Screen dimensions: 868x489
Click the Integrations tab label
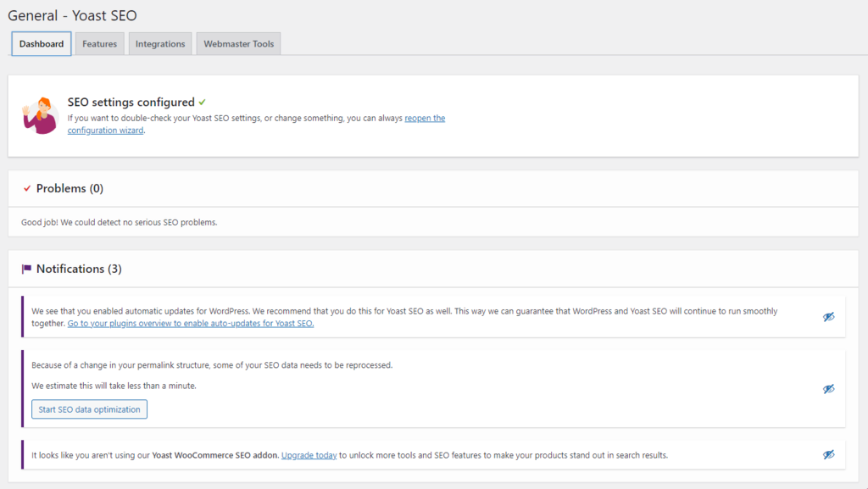click(x=160, y=43)
